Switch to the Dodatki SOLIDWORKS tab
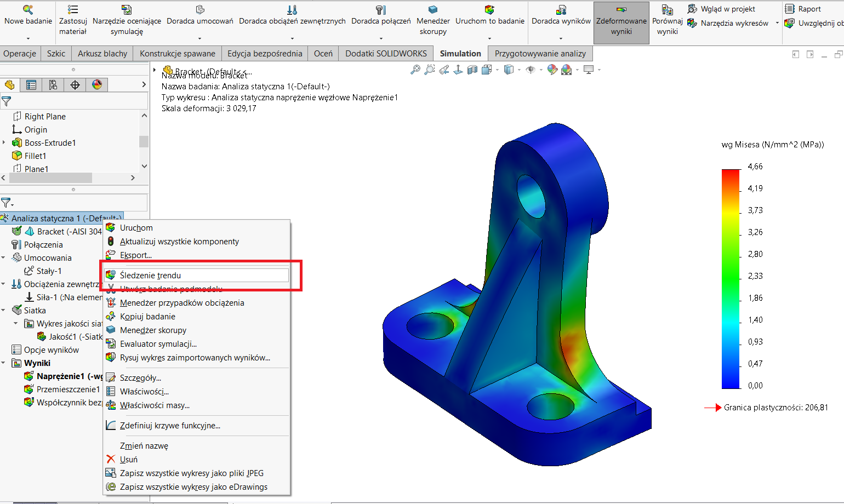844x504 pixels. tap(386, 53)
